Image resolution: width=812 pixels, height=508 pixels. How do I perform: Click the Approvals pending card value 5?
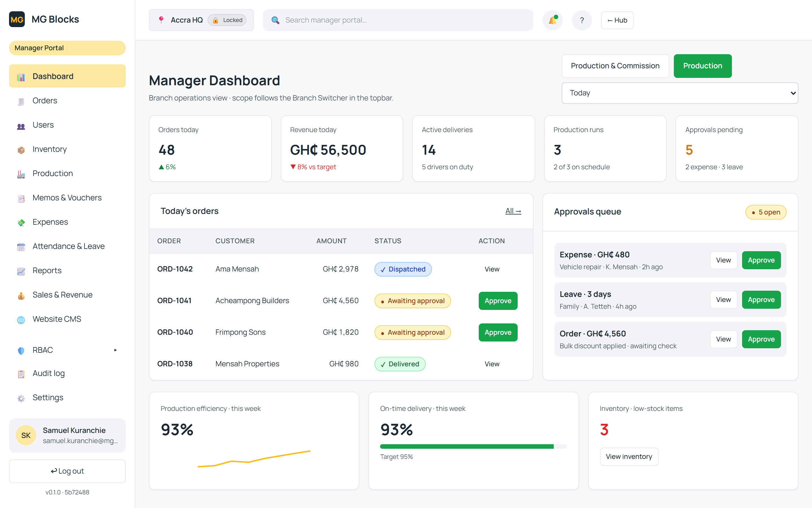click(x=689, y=150)
